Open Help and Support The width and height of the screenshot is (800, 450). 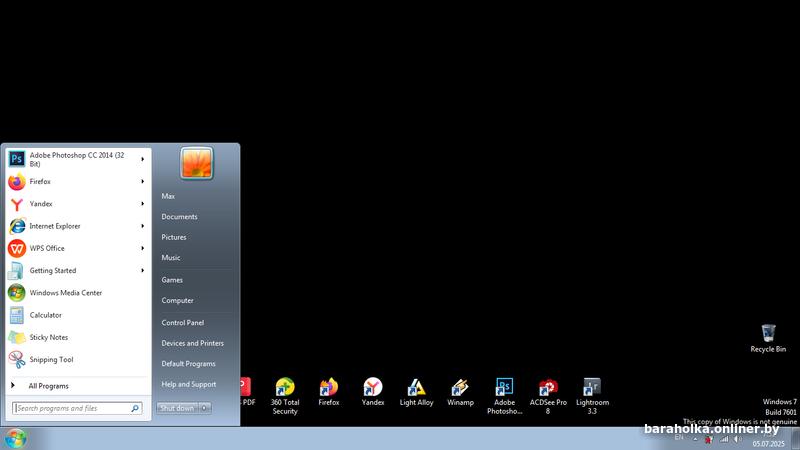click(x=188, y=384)
